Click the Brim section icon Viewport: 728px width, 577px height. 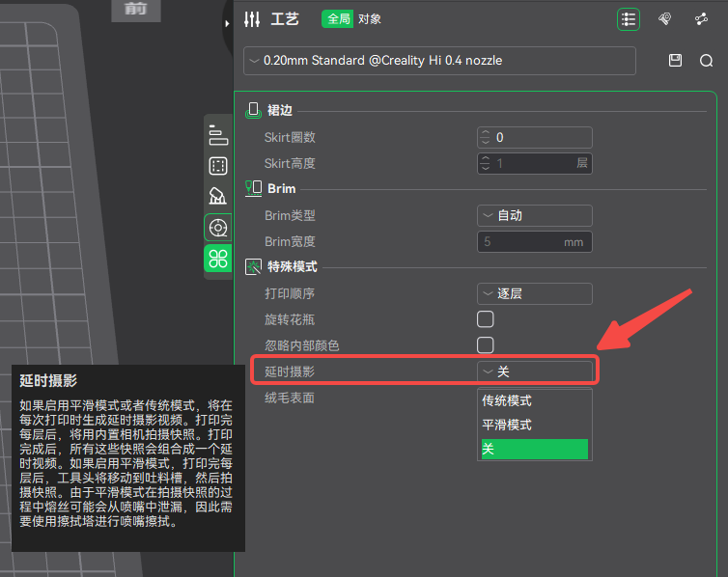point(253,188)
